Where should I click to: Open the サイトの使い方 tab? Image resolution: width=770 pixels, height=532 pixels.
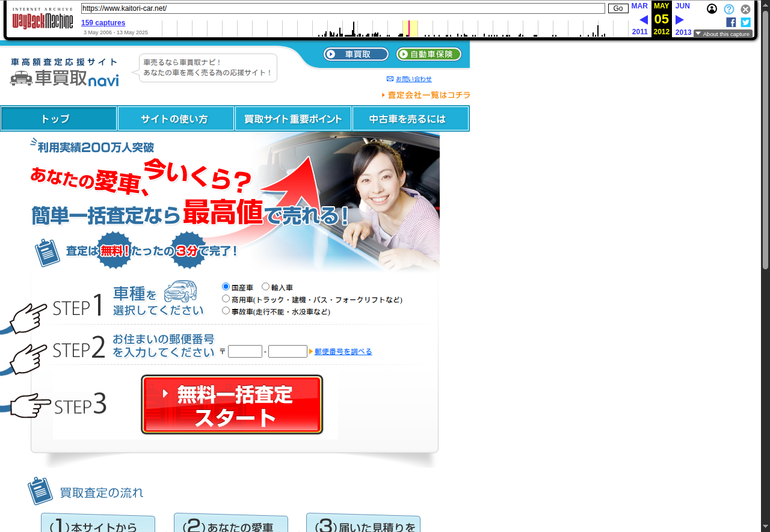point(176,119)
